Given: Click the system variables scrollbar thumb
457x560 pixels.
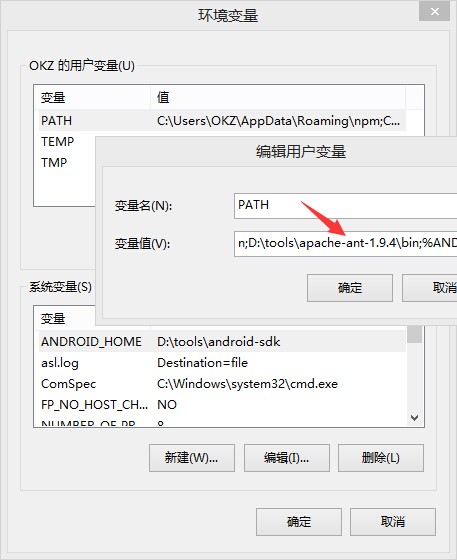Looking at the screenshot, I should click(415, 334).
